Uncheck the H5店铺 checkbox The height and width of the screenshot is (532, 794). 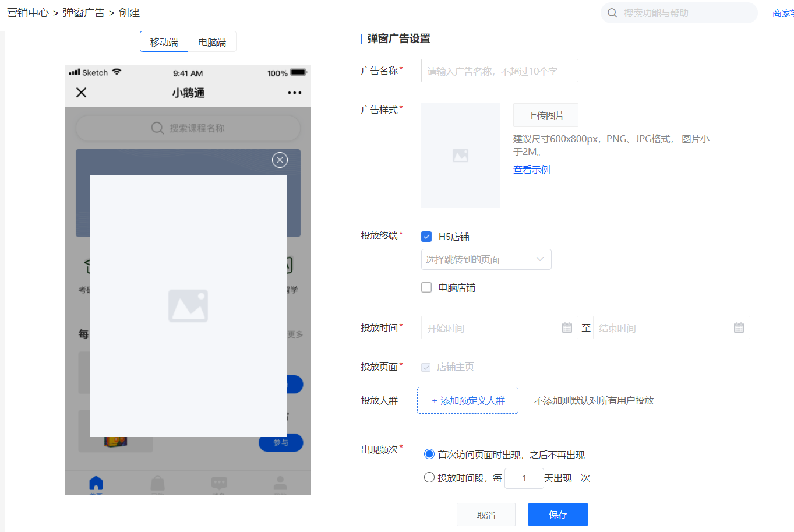coord(426,237)
